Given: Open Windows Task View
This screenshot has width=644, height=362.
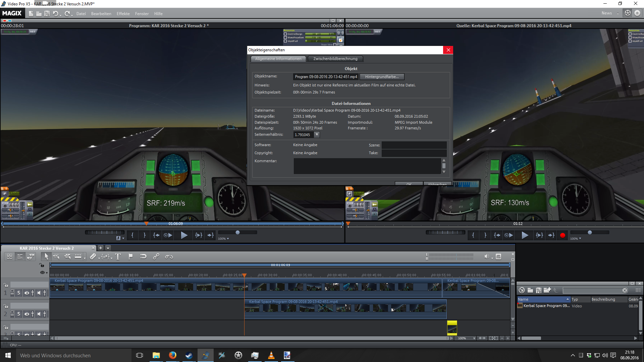Looking at the screenshot, I should 140,355.
